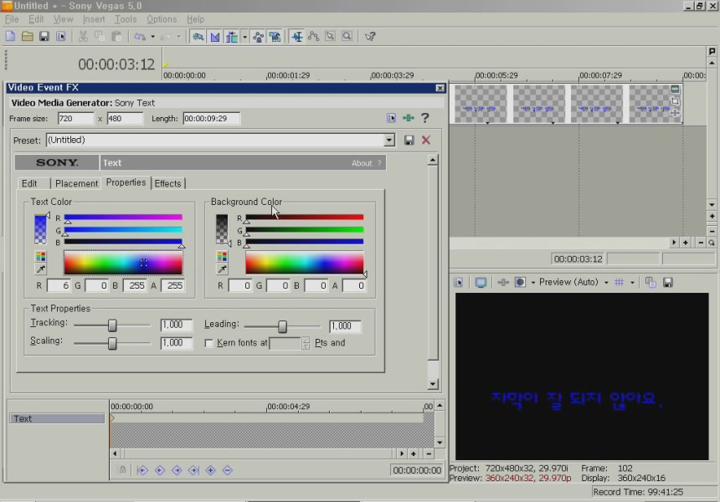The width and height of the screenshot is (720, 502).
Task: Click the Save Snapshot to File icon
Action: click(x=668, y=282)
